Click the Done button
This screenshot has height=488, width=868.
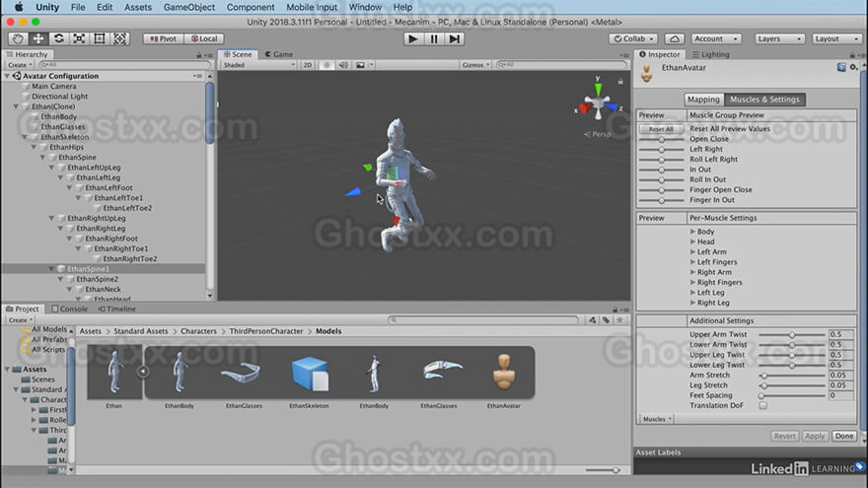844,436
